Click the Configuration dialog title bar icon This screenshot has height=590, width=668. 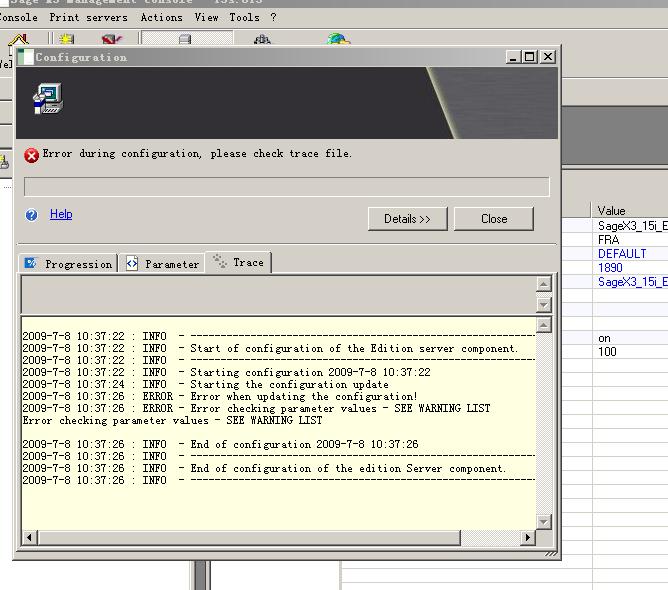tap(26, 57)
